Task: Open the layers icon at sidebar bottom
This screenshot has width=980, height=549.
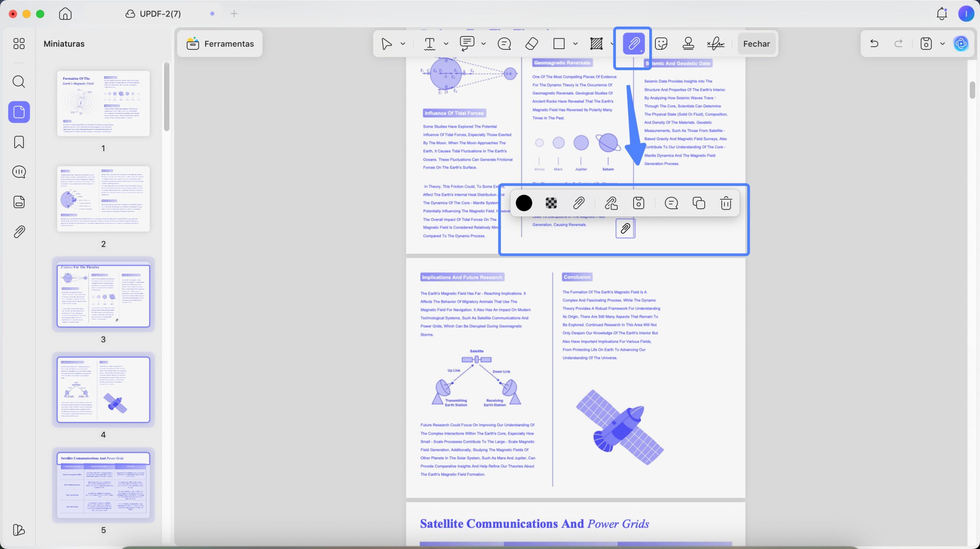Action: (19, 530)
